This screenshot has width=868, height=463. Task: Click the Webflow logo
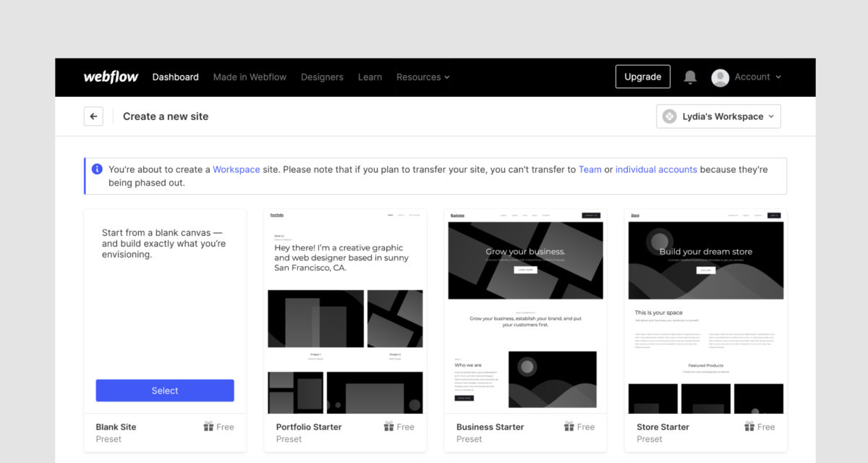[x=111, y=77]
